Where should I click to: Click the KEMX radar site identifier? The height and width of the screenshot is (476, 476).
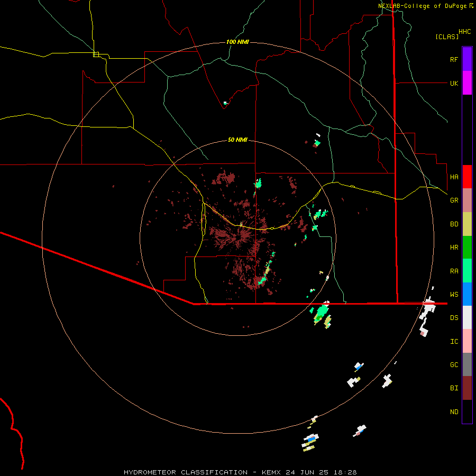tap(271, 472)
